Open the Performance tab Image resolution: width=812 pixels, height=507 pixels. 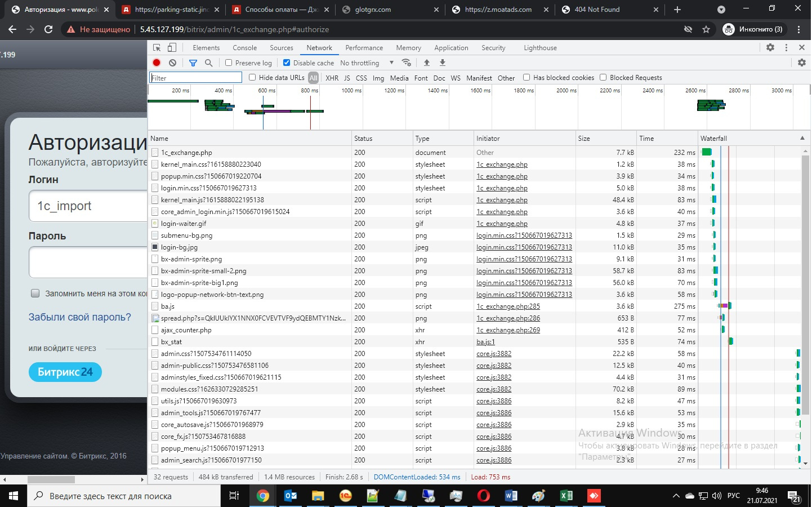coord(364,48)
